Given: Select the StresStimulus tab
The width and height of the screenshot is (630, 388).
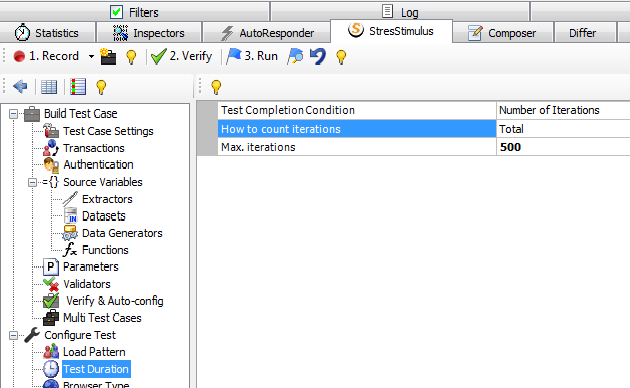Looking at the screenshot, I should click(391, 31).
